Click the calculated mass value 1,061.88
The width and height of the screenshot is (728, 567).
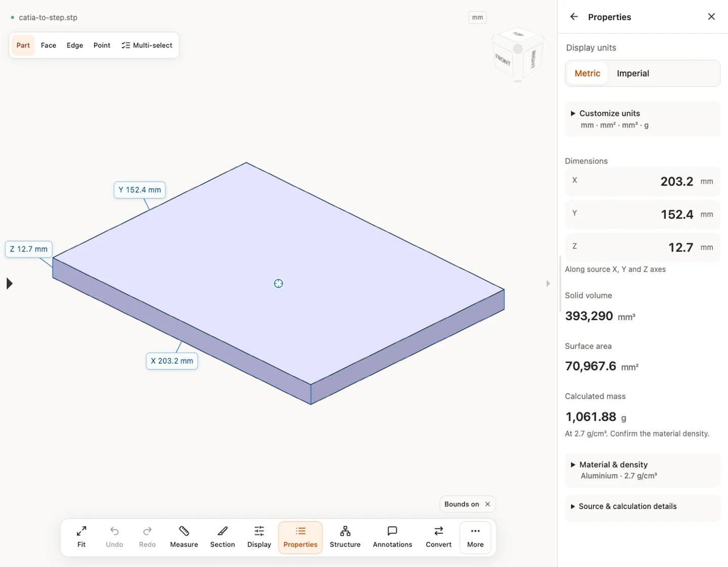tap(590, 417)
